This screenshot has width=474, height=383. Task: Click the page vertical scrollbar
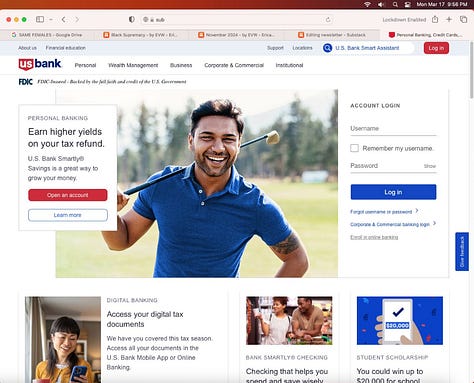tap(472, 70)
